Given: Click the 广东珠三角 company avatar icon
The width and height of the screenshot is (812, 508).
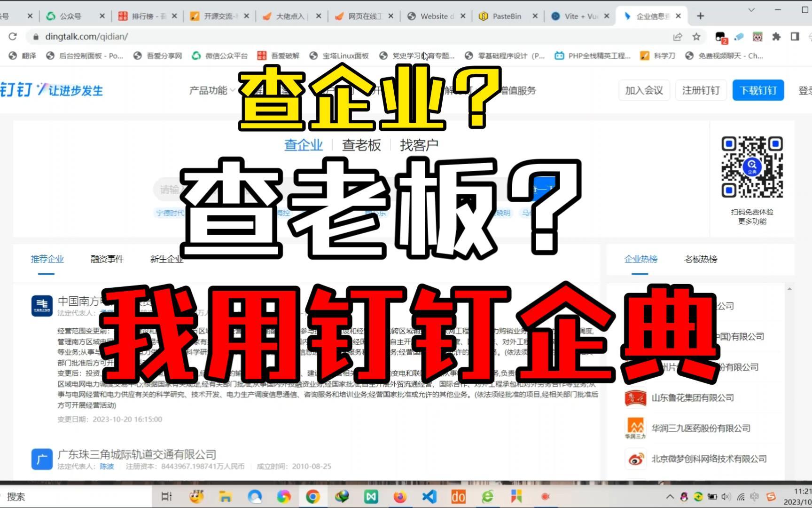Looking at the screenshot, I should click(x=42, y=459).
